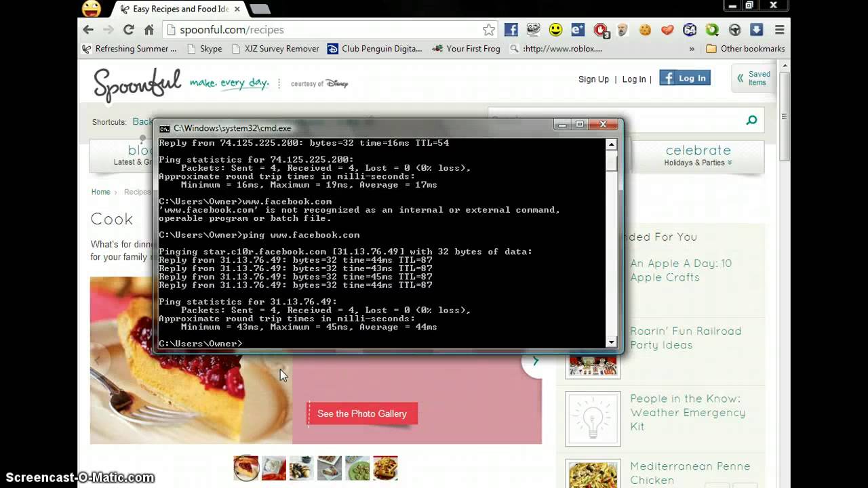Open the Skype bookmark

[205, 49]
